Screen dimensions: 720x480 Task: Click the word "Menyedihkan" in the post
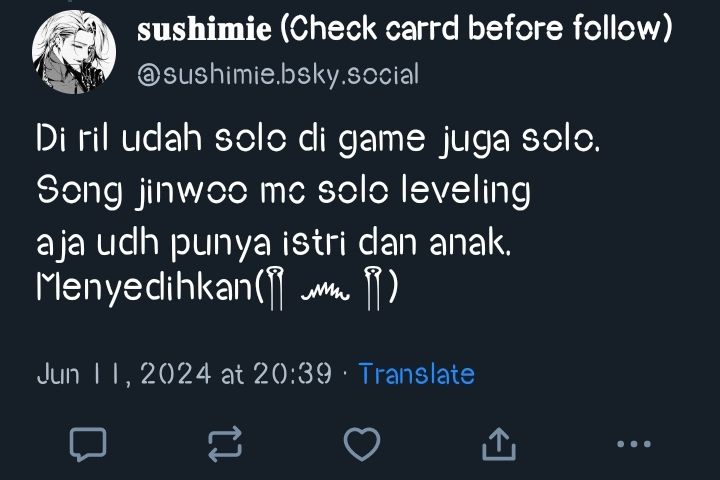[x=145, y=287]
